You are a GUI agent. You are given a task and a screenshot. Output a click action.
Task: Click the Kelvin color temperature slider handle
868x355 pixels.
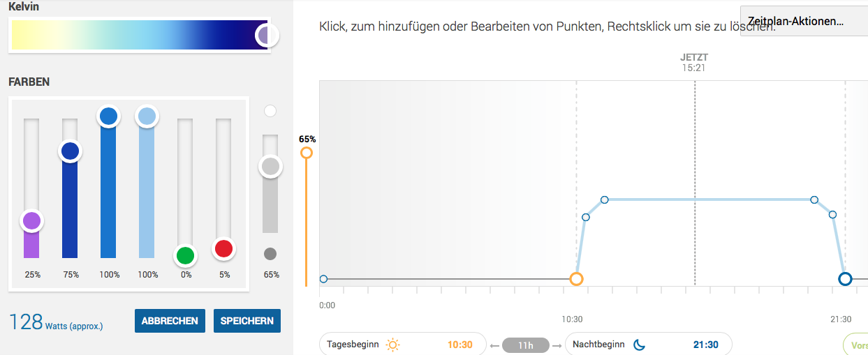coord(265,35)
